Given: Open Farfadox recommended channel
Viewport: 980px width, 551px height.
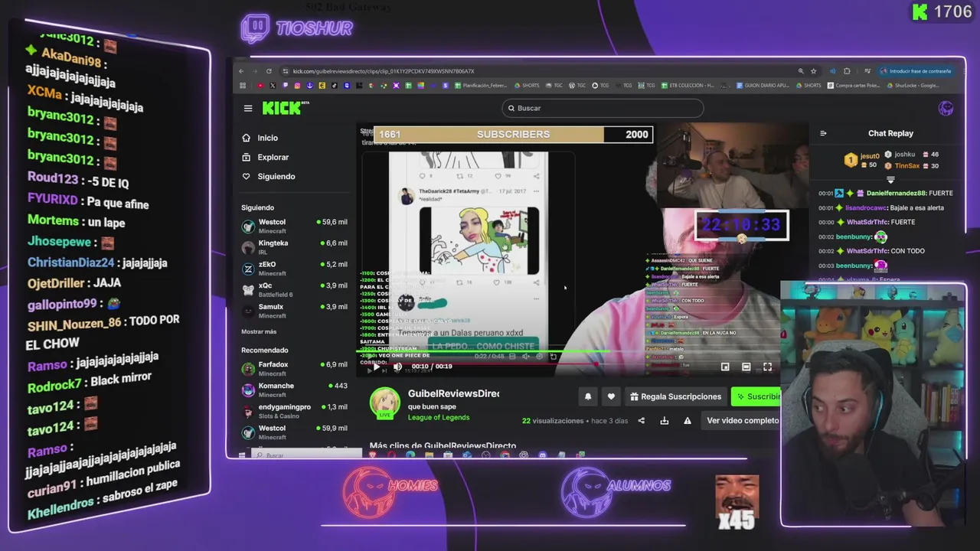Looking at the screenshot, I should [295, 369].
